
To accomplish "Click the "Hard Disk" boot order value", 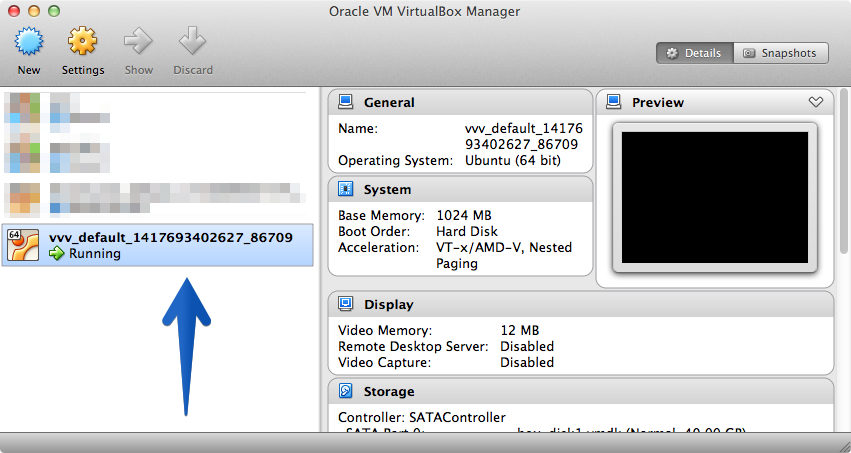I will tap(467, 232).
